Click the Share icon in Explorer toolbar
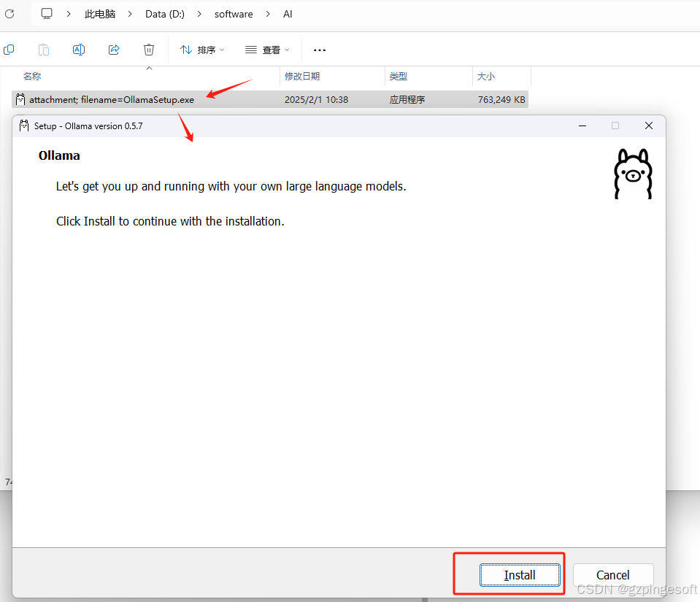700x602 pixels. point(114,50)
